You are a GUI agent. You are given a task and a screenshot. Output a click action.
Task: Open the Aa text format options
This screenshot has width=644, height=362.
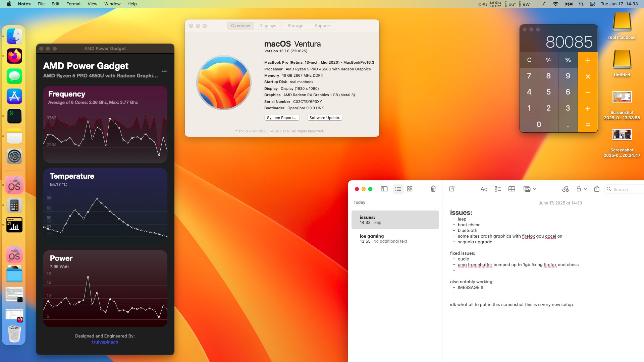pyautogui.click(x=484, y=189)
